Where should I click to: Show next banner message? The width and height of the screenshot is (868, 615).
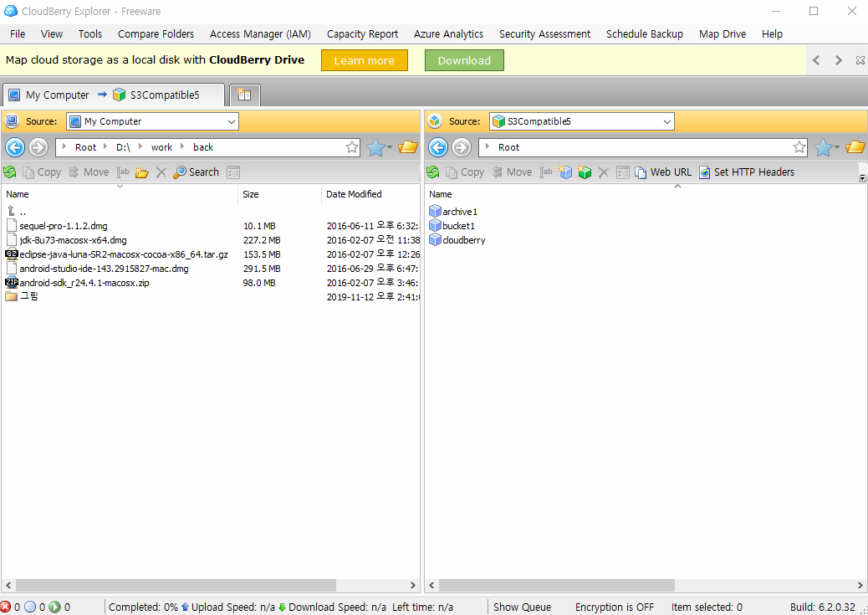pos(839,60)
